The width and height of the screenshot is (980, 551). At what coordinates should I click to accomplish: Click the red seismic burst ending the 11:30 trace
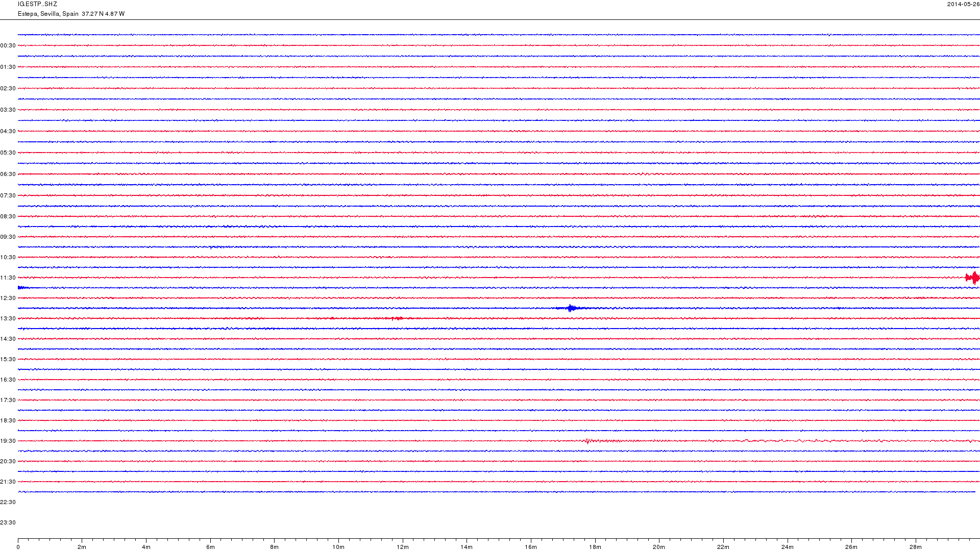972,278
